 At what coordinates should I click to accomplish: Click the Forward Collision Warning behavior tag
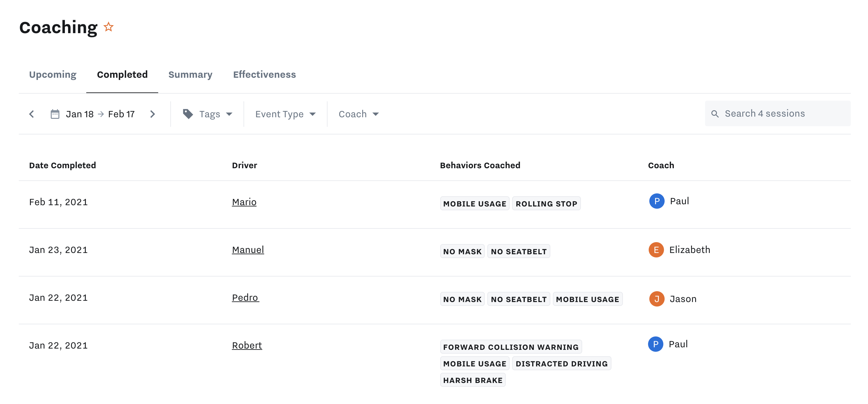pos(511,347)
